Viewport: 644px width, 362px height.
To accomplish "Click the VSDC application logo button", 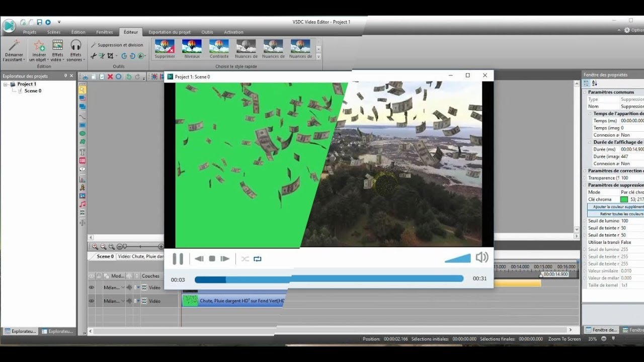I will tap(9, 26).
